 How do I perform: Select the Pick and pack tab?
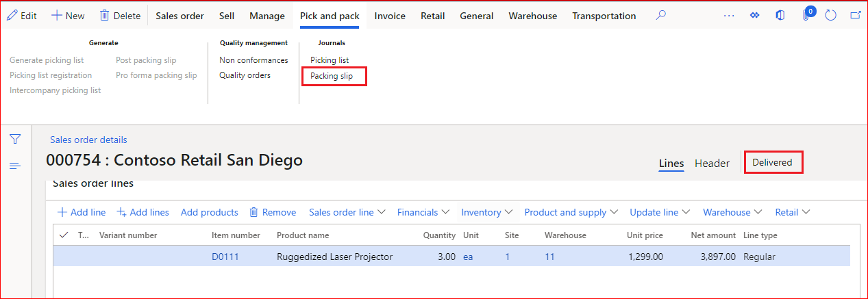[x=330, y=16]
